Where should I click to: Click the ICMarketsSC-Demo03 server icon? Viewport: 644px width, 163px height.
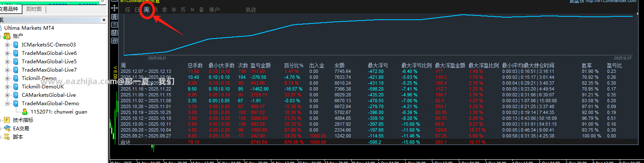click(16, 44)
